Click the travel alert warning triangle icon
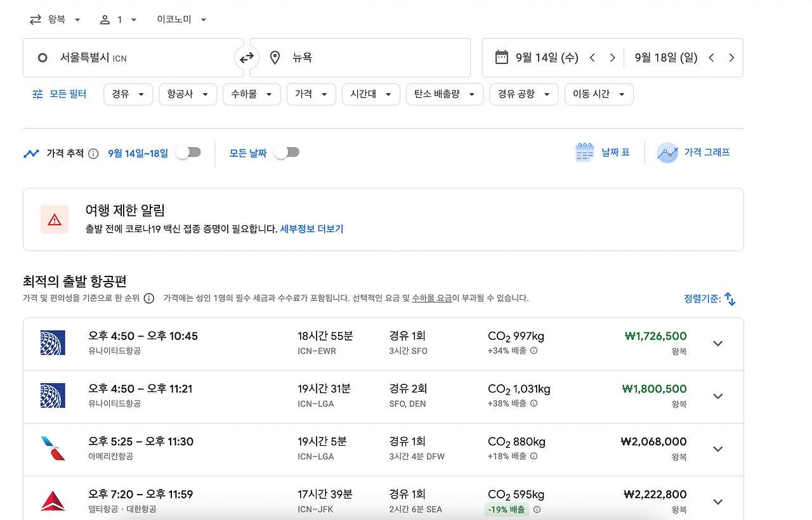Screen dimensions: 812x520 (x=55, y=219)
